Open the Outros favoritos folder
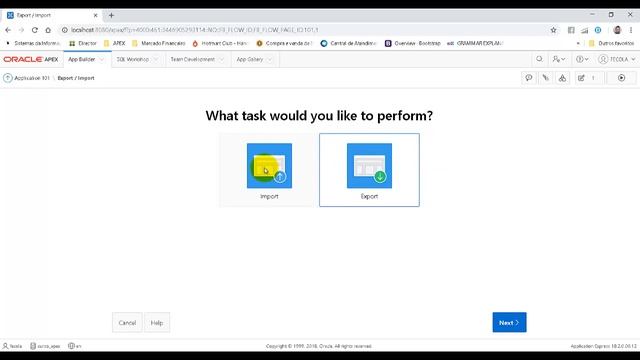The height and width of the screenshot is (360, 640). pos(611,43)
